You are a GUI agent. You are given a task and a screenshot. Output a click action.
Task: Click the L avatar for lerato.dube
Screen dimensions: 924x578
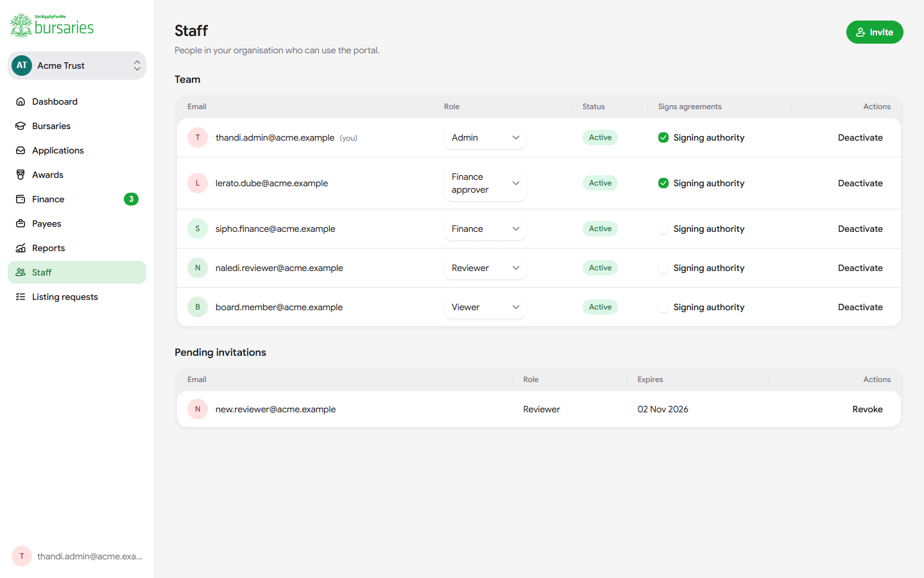pos(198,183)
